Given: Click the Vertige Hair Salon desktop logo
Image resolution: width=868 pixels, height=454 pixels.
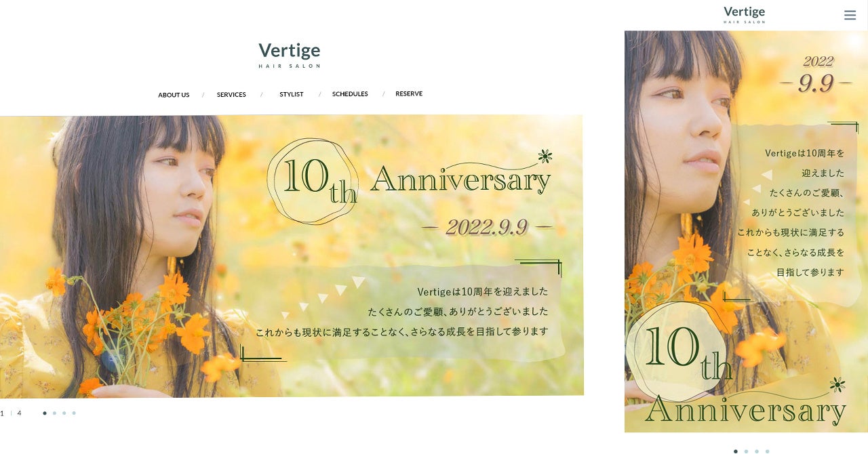Looking at the screenshot, I should tap(290, 55).
